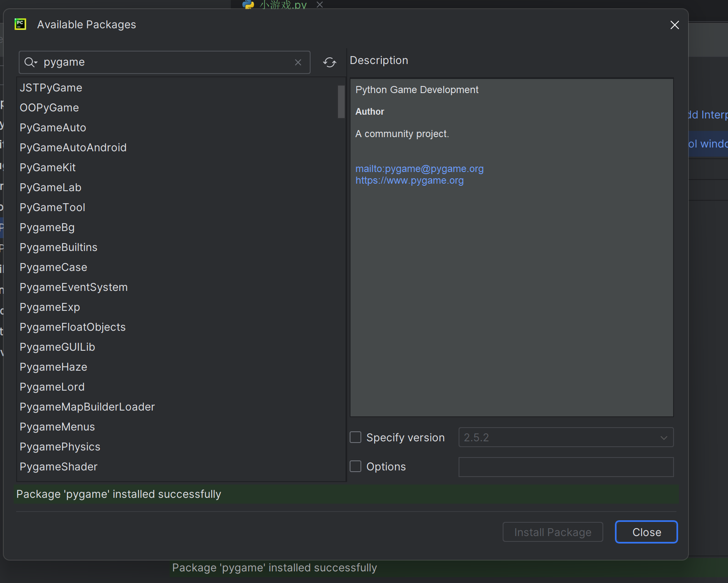
Task: Switch to the 小游戏.py editor tab
Action: click(x=283, y=5)
